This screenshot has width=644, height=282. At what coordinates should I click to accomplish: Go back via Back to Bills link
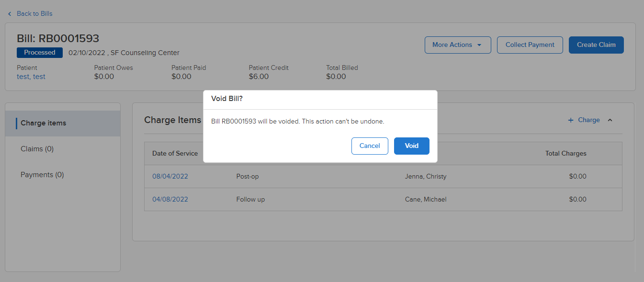tap(34, 14)
